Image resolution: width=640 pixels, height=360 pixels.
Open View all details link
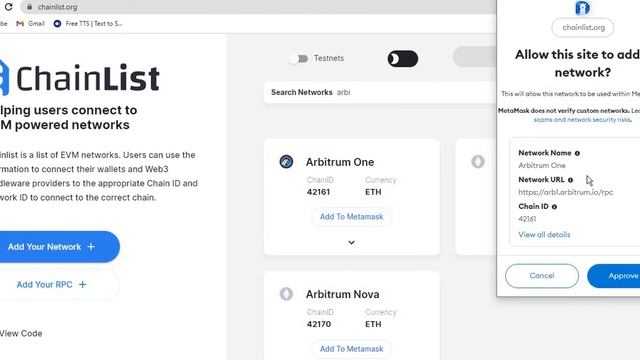544,235
